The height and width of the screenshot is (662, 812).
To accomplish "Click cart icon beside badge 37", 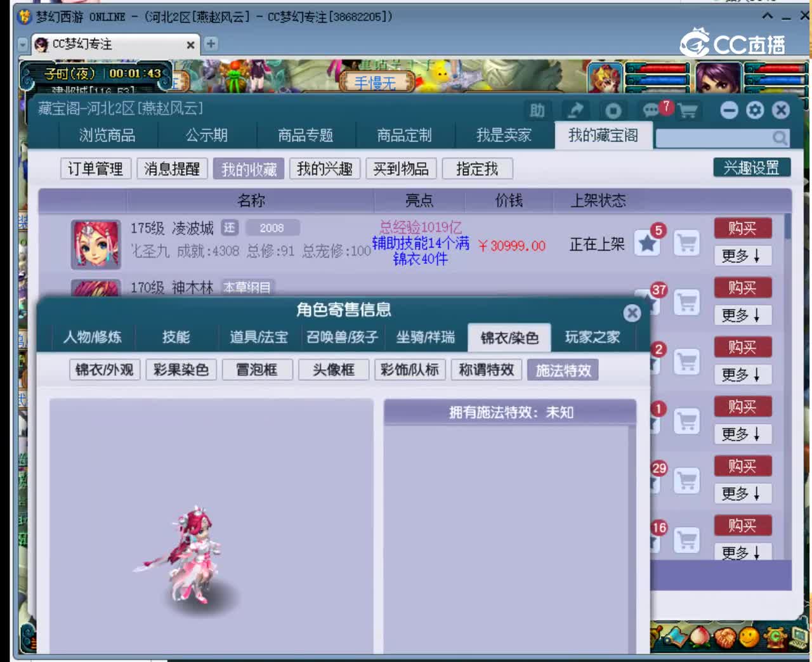I will pyautogui.click(x=686, y=302).
